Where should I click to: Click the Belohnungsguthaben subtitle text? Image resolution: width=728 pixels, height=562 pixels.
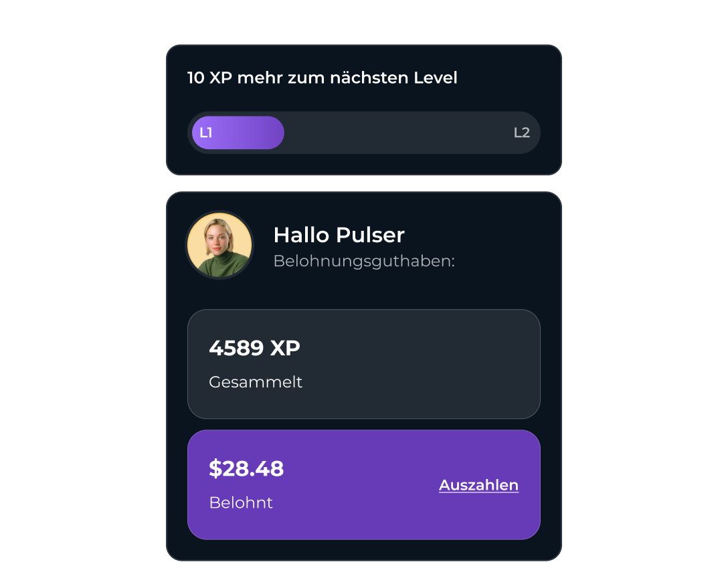pyautogui.click(x=364, y=261)
